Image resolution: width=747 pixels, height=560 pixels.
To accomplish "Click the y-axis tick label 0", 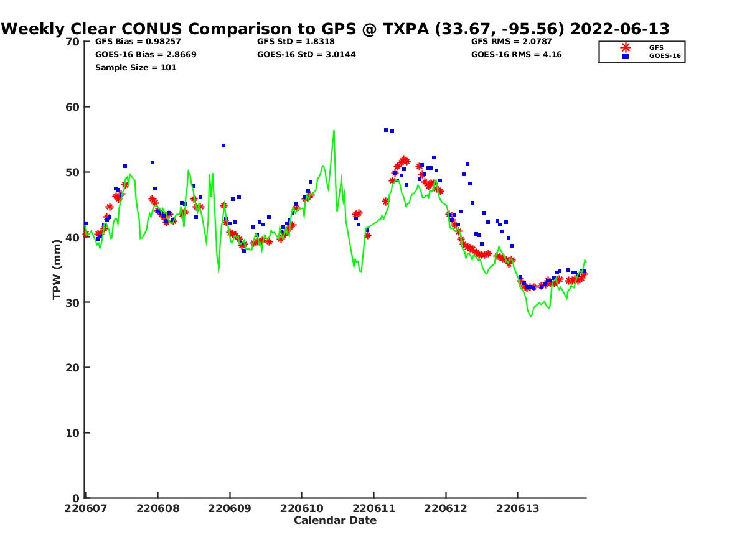I will 77,498.
